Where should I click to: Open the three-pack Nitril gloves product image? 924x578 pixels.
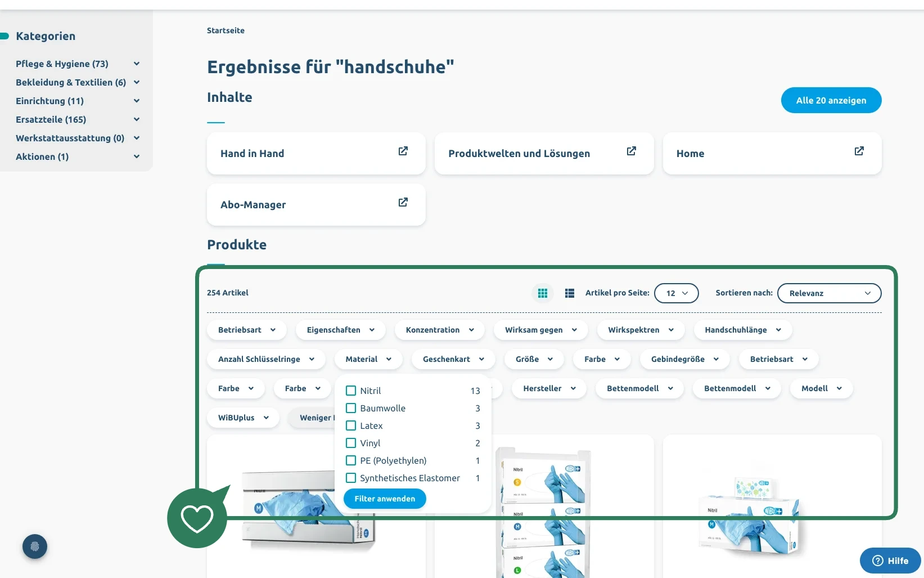544,513
